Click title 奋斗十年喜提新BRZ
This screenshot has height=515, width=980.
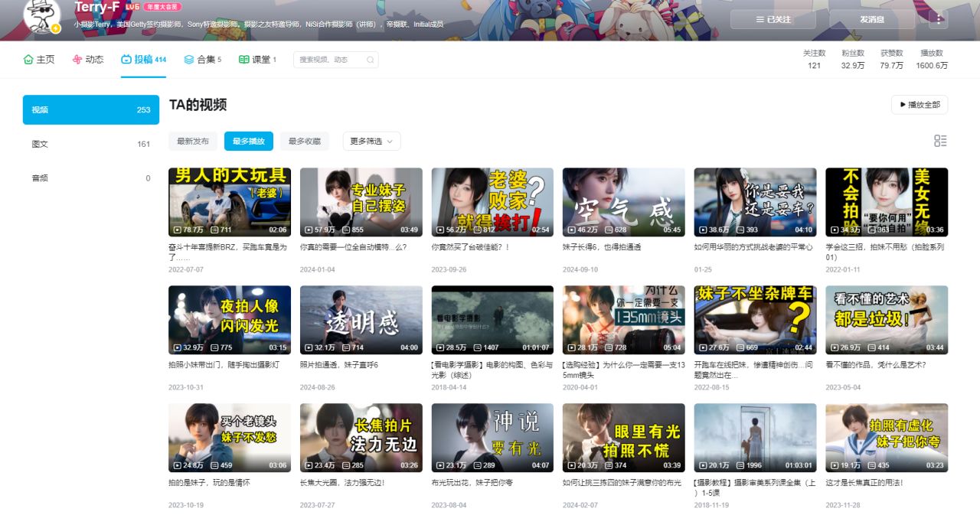(x=227, y=252)
